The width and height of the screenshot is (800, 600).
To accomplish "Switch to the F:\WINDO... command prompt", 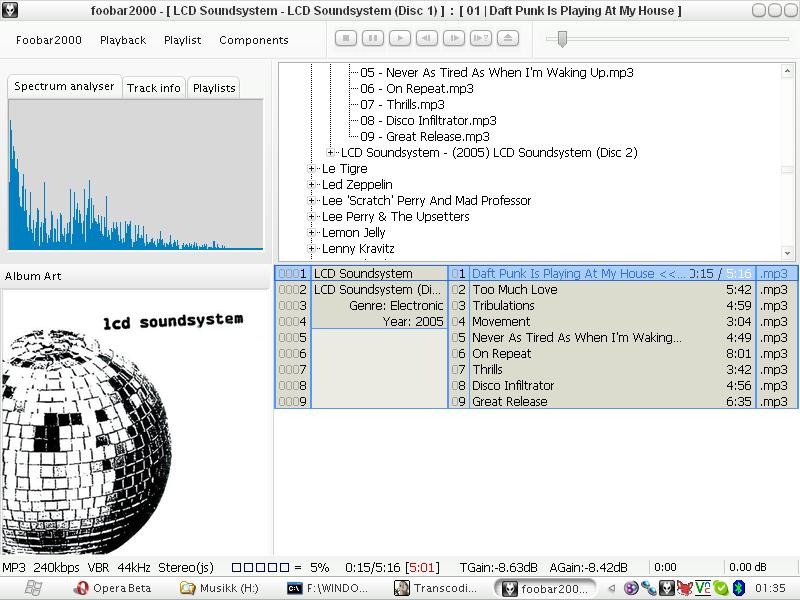I will tap(328, 588).
